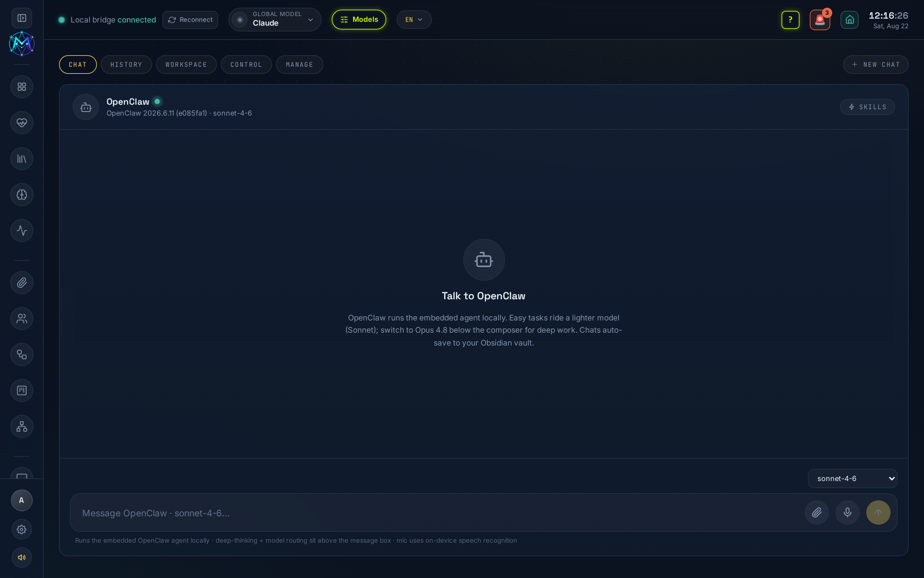924x578 pixels.
Task: Open the paperclip attachments icon in sidebar
Action: pos(22,283)
